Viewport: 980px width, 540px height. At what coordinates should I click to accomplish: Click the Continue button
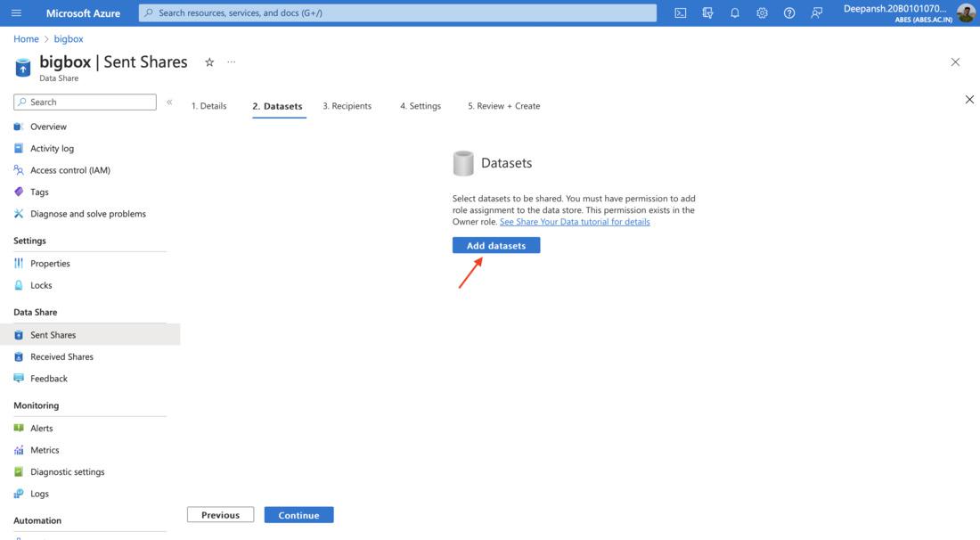click(298, 515)
